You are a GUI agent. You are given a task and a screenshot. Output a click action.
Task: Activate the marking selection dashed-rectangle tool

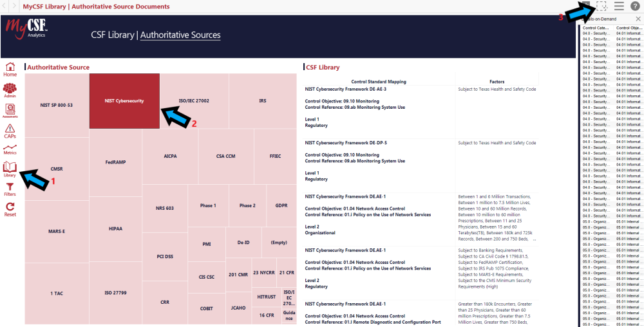[x=601, y=6]
